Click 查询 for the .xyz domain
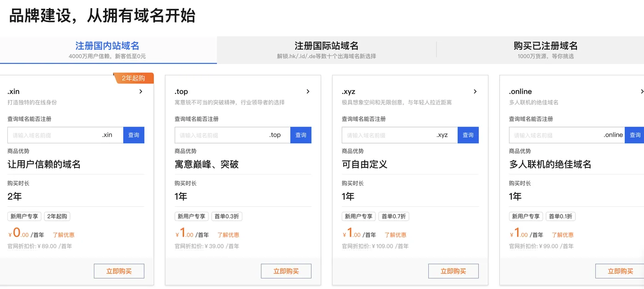644x289 pixels. pyautogui.click(x=468, y=135)
